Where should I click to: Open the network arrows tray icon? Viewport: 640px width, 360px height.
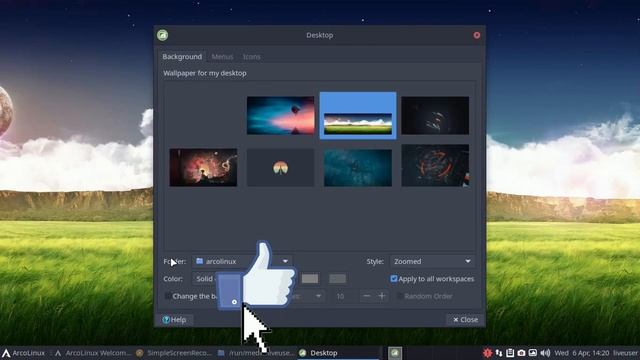point(499,353)
